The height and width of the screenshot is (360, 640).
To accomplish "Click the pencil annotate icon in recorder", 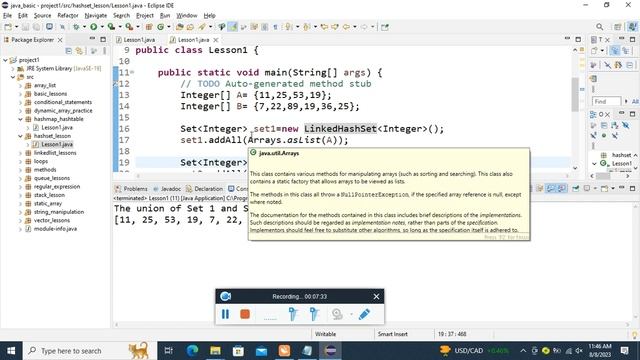I will (x=364, y=314).
